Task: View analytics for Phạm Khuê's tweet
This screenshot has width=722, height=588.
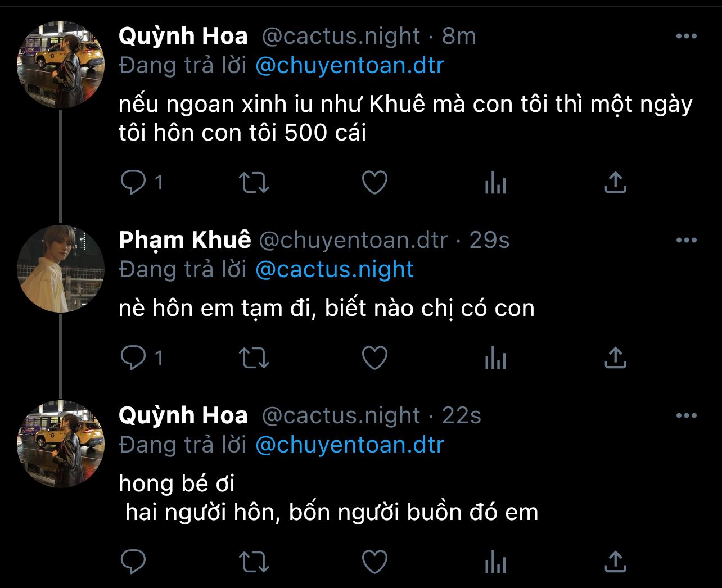Action: (495, 358)
